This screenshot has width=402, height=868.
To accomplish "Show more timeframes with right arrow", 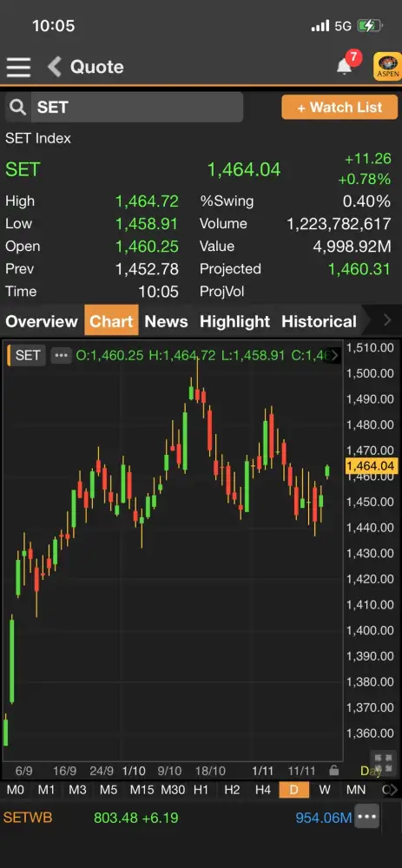I will pyautogui.click(x=392, y=790).
